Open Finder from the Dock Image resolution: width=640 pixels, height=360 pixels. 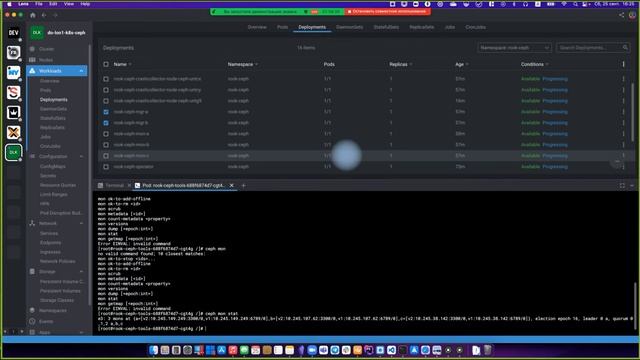pyautogui.click(x=153, y=350)
